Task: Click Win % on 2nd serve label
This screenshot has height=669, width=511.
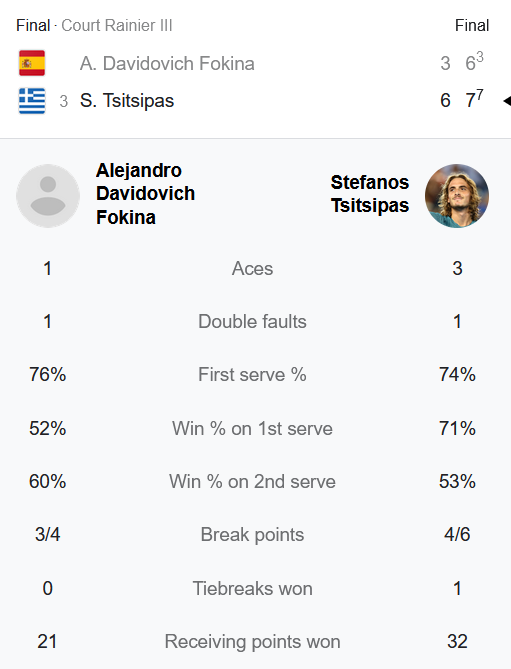Action: tap(253, 481)
